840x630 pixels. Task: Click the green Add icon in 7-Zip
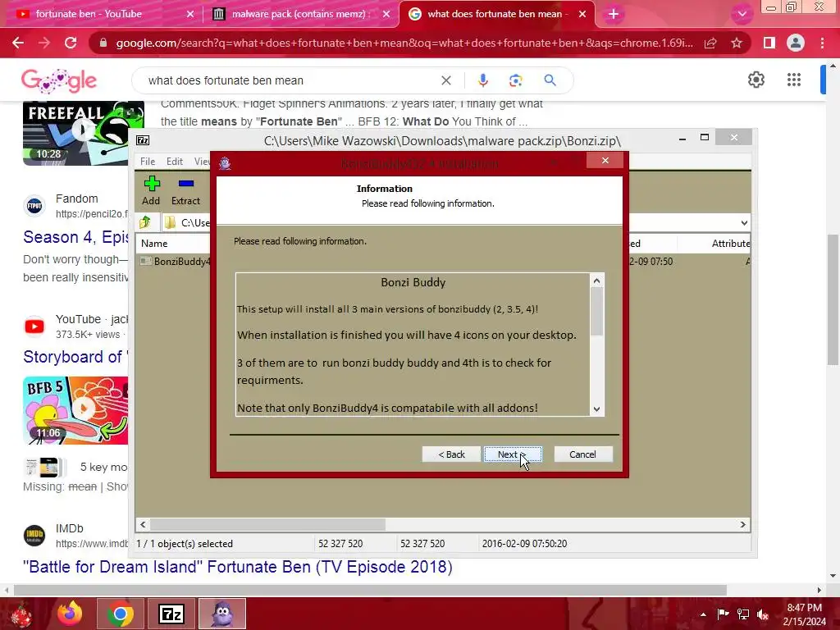pos(152,184)
